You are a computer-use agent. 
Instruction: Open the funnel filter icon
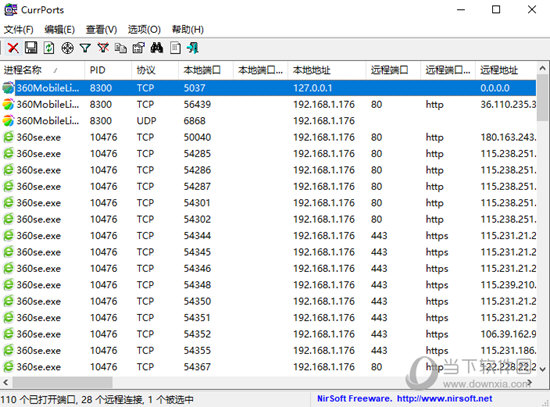(85, 48)
